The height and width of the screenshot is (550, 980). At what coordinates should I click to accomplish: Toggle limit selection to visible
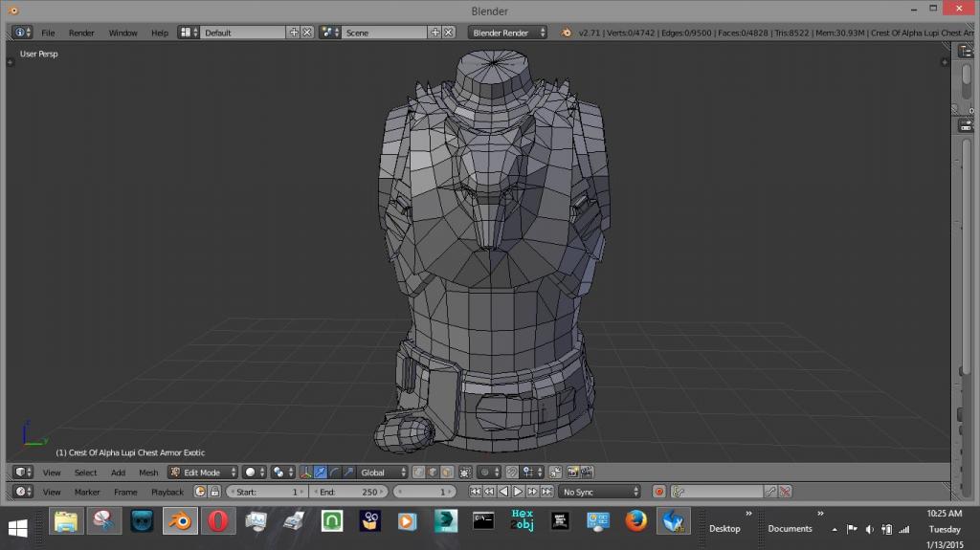click(x=465, y=473)
